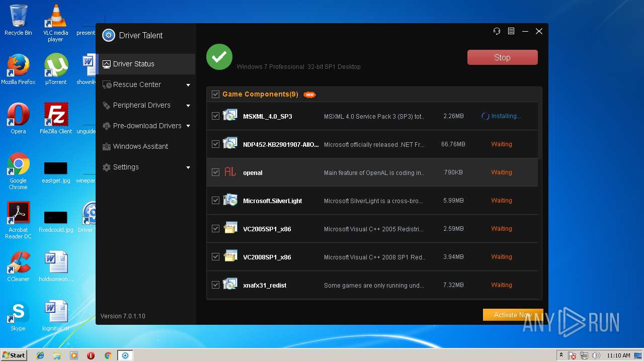Uncheck the VC2008SP1_x86 checkbox
This screenshot has width=644, height=362.
pyautogui.click(x=215, y=257)
